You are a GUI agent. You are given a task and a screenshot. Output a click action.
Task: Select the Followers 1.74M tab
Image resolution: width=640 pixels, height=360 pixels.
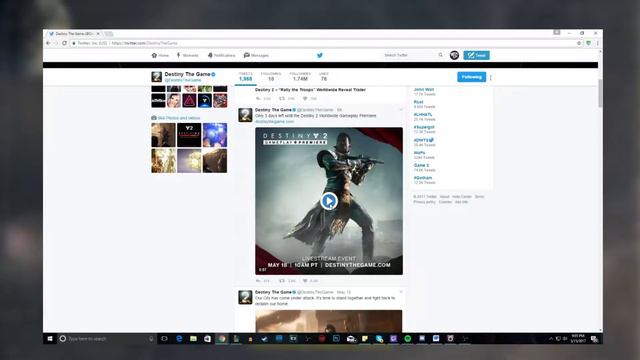[x=300, y=77]
